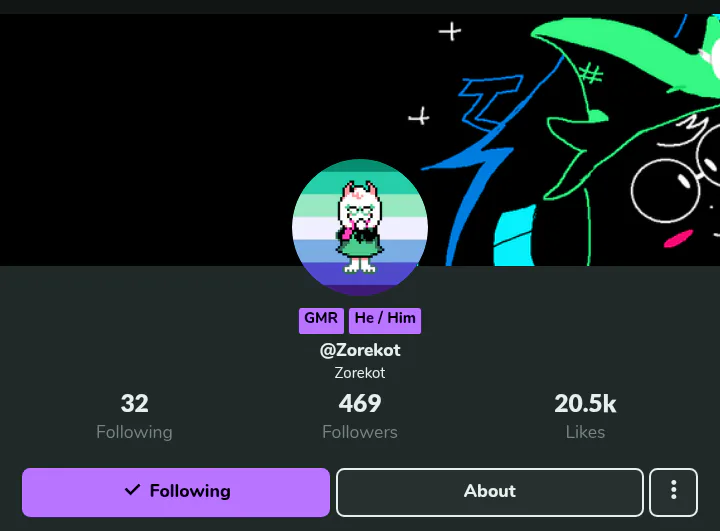View the 20.5k Likes count

pos(585,404)
